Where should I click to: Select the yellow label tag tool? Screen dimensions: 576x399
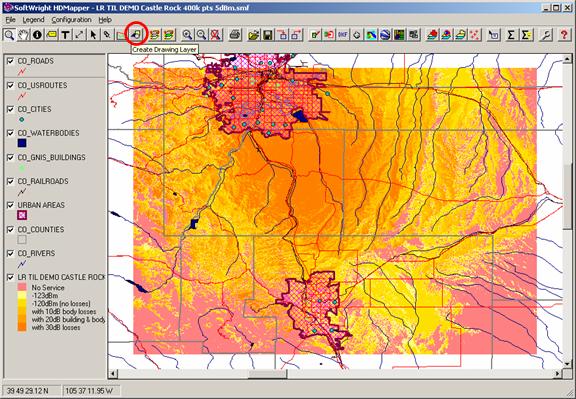[51, 35]
